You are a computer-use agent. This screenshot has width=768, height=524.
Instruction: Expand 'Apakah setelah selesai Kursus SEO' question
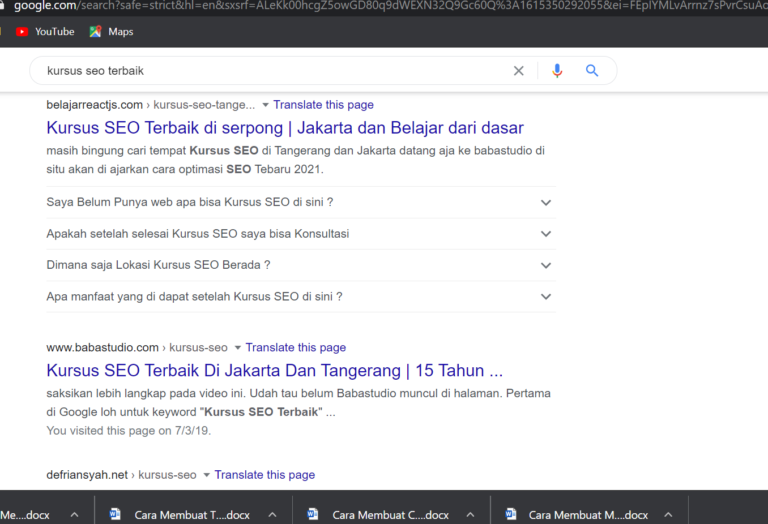click(x=301, y=234)
